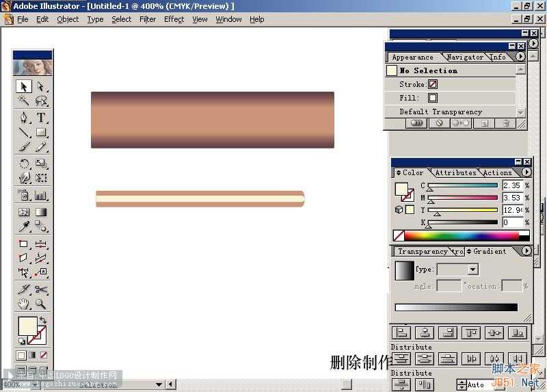The image size is (547, 392).
Task: Click Horizontal Align Left button
Action: click(x=401, y=332)
